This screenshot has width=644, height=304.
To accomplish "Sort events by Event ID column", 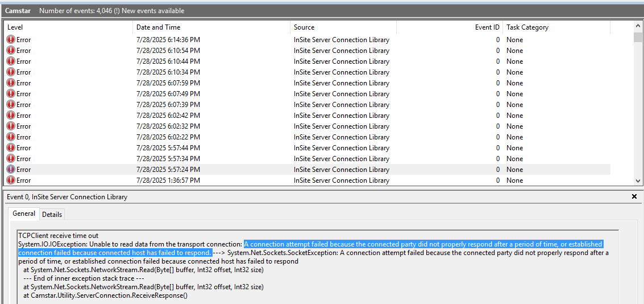I will [449, 27].
